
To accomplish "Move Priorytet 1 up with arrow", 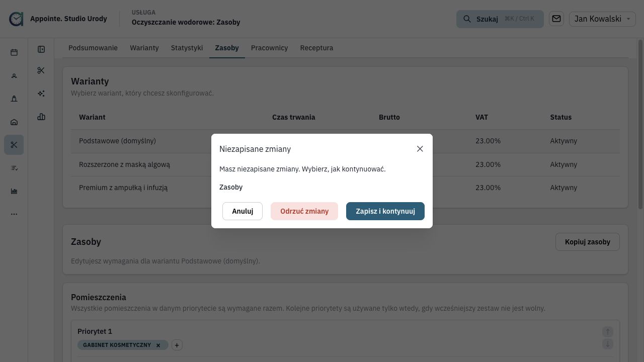I will [608, 331].
